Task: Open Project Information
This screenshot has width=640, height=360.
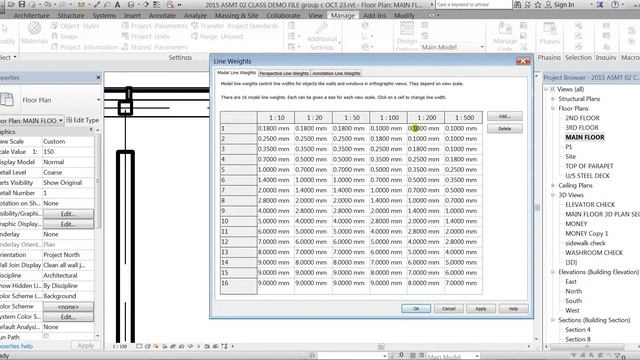Action: [84, 47]
